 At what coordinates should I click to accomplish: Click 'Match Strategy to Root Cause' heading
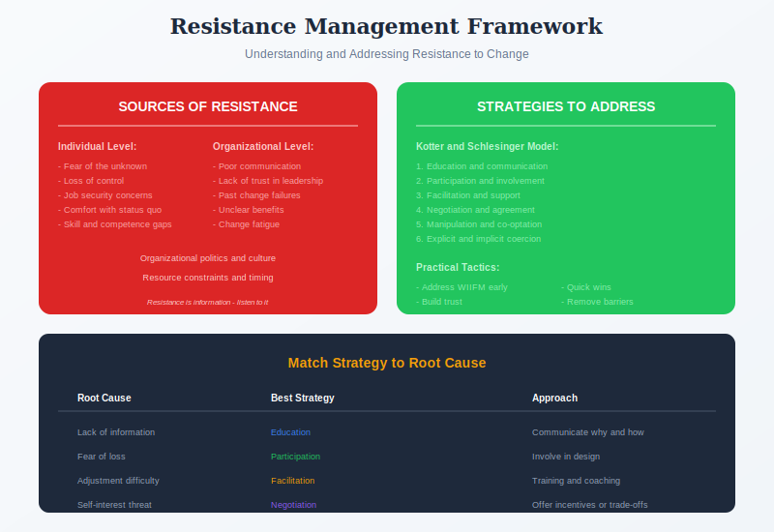pyautogui.click(x=386, y=363)
